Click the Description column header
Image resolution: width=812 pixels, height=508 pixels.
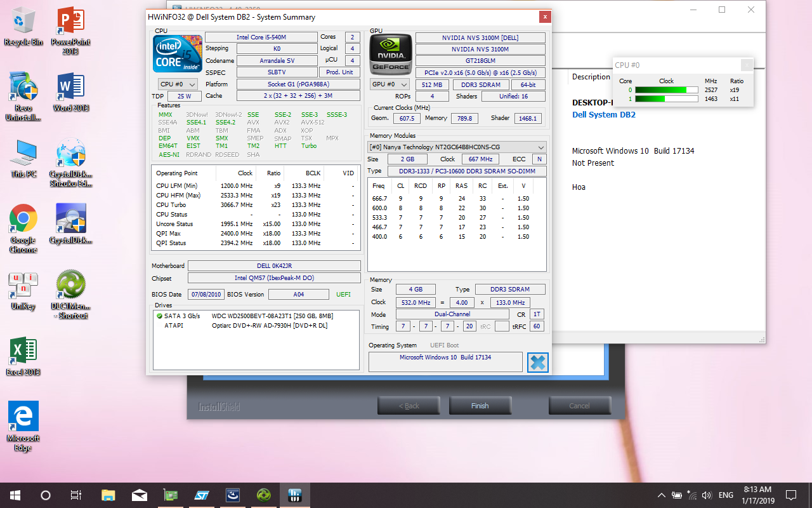point(591,77)
